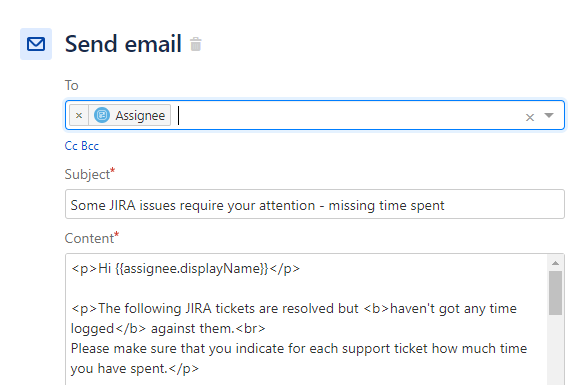Add a Cc recipient field
Image resolution: width=585 pixels, height=385 pixels.
coord(71,146)
